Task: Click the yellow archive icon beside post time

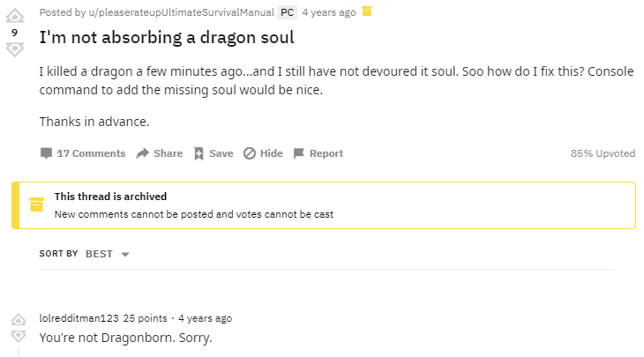Action: pyautogui.click(x=368, y=11)
